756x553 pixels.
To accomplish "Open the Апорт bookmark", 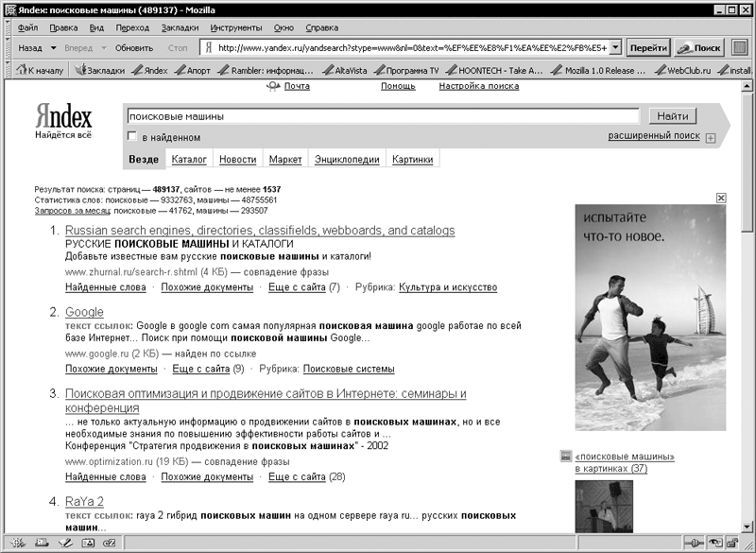I will [193, 70].
